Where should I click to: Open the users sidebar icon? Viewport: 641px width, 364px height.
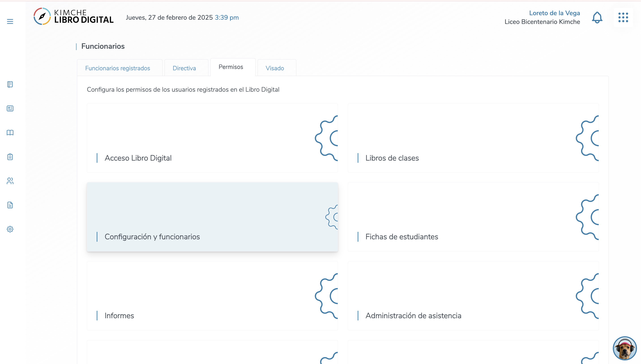coord(10,181)
